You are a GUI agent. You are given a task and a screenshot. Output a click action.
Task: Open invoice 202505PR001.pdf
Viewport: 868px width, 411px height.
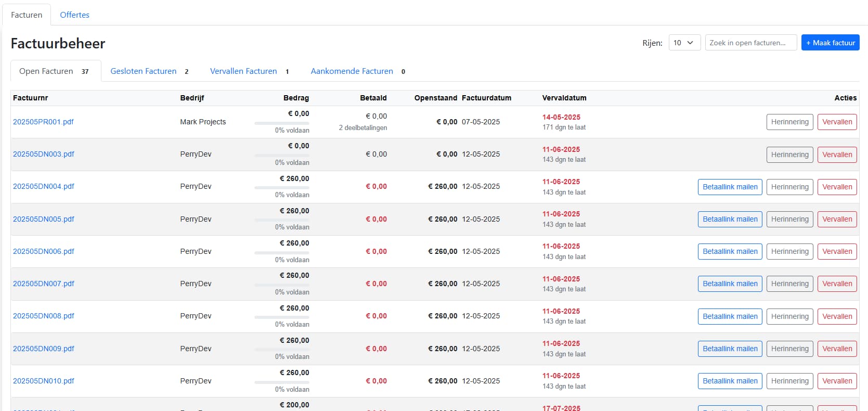pyautogui.click(x=43, y=122)
